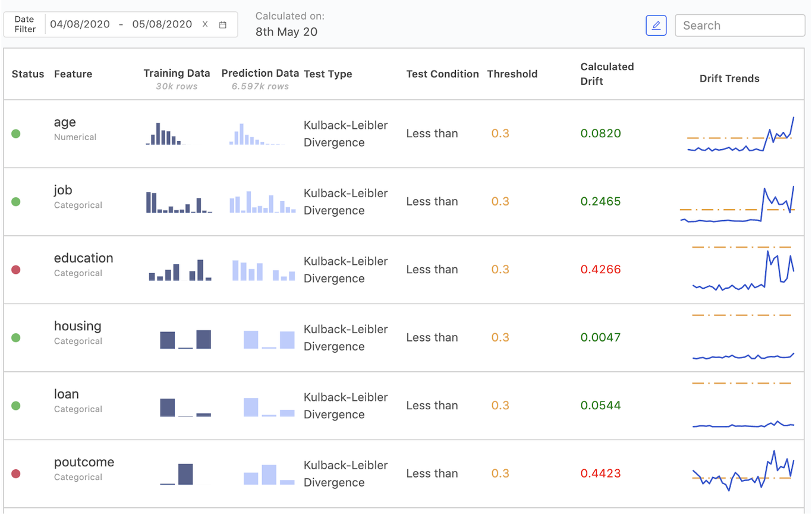The width and height of the screenshot is (812, 515).
Task: Click the date range start field showing 04/08/2020
Action: point(80,24)
